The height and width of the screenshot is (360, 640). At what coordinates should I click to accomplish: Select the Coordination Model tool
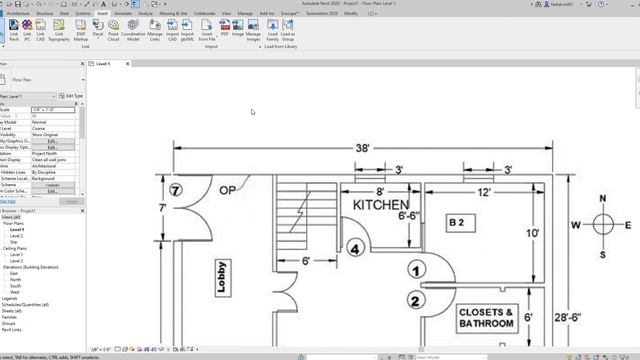click(x=133, y=30)
